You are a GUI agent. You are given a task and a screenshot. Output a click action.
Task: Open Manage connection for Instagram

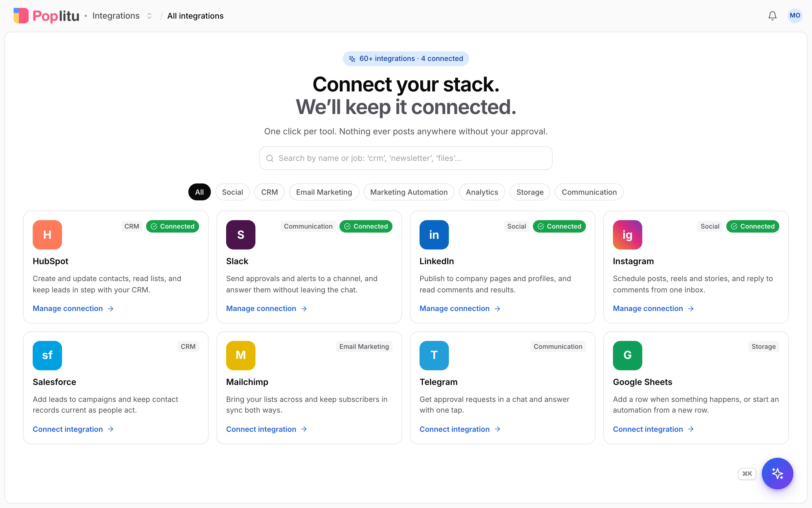(653, 308)
